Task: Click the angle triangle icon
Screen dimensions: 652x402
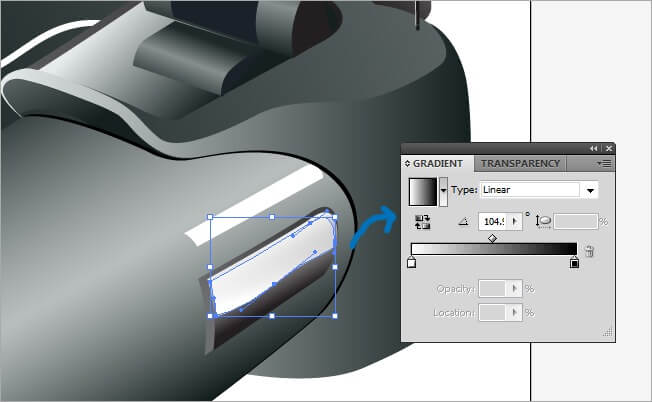Action: (464, 222)
